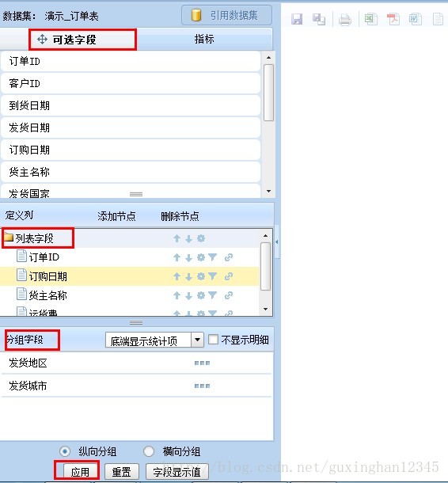Viewport: 448px width, 483px height.
Task: Select the 纵向分组 radio button
Action: coord(65,451)
